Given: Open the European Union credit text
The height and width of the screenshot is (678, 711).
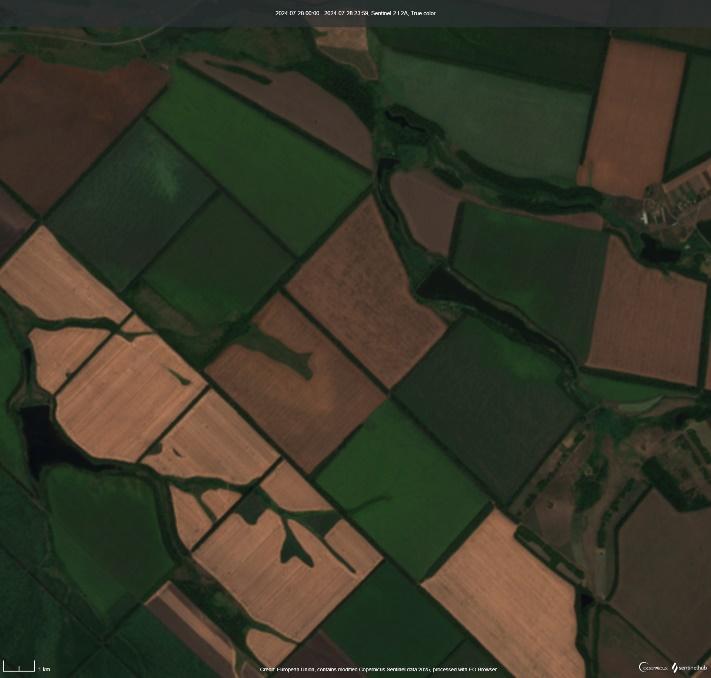Looking at the screenshot, I should click(378, 669).
